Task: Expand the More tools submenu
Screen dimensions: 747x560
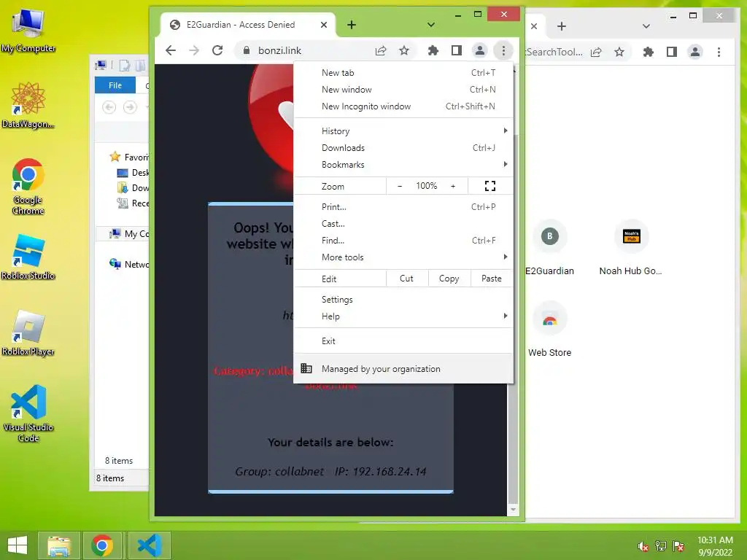Action: [403, 257]
